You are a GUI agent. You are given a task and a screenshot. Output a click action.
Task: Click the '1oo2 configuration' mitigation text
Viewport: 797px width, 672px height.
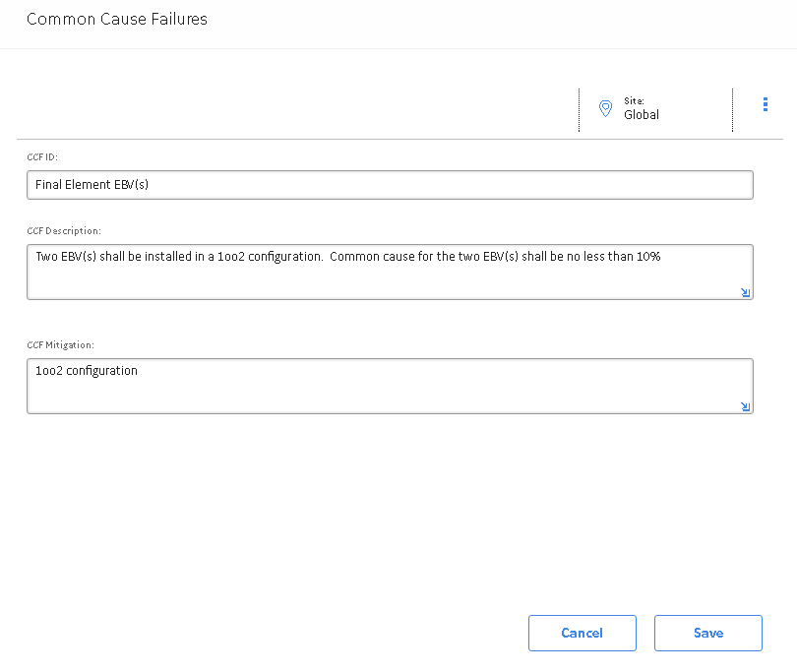tap(87, 371)
